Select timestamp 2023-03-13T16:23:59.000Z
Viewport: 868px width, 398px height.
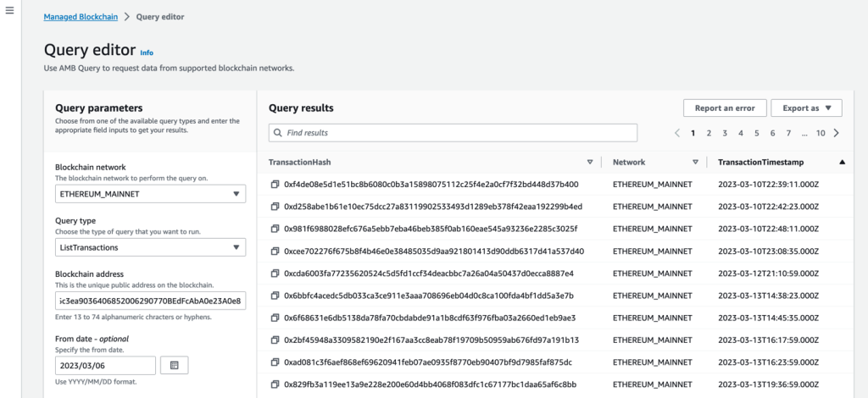(768, 362)
